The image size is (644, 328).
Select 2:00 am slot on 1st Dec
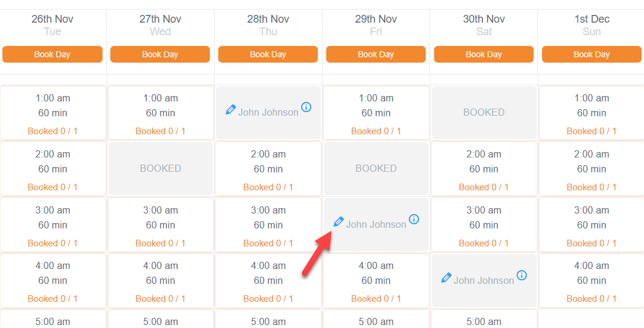click(x=592, y=169)
